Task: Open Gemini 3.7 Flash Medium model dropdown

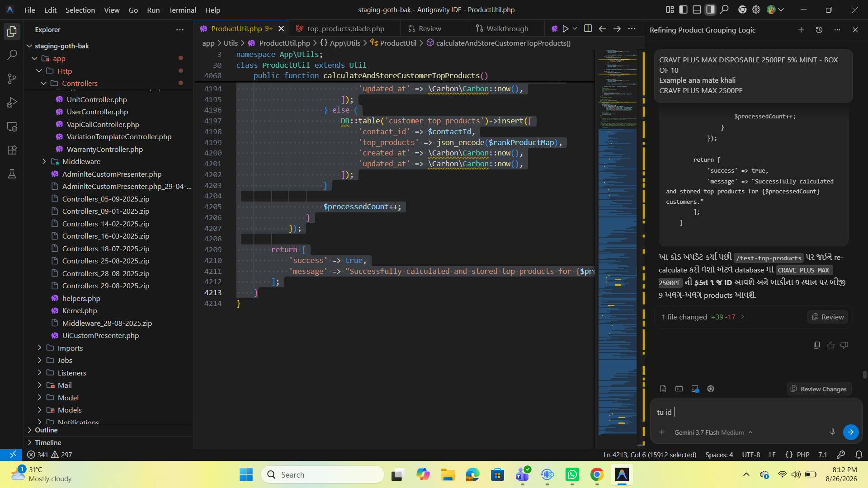Action: pyautogui.click(x=713, y=432)
